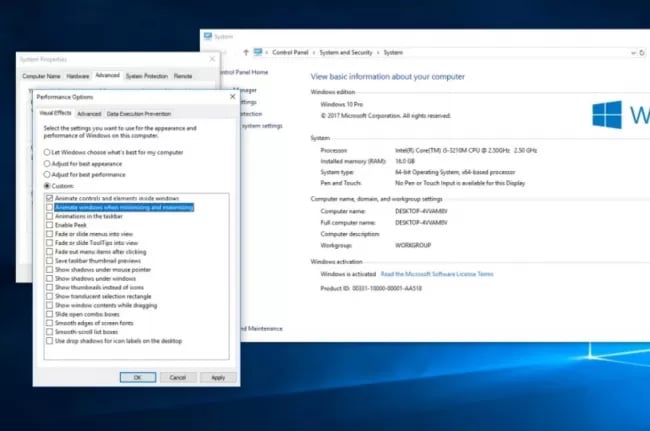Click the Product ID text

tap(371, 288)
